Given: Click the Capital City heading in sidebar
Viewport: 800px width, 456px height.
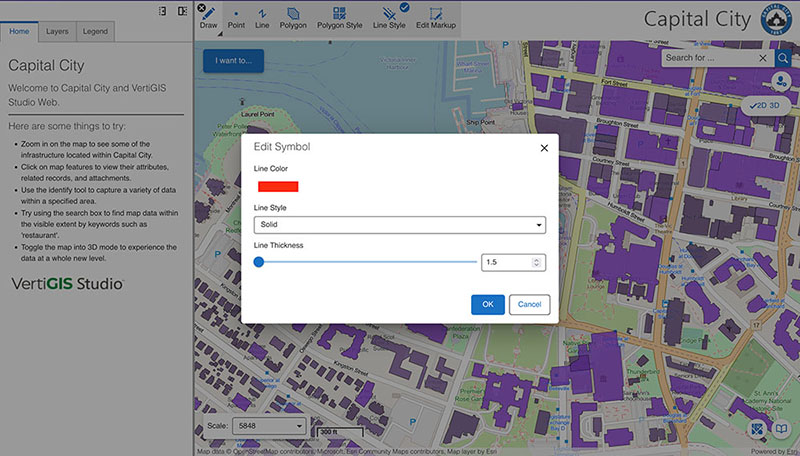Looking at the screenshot, I should tap(46, 65).
